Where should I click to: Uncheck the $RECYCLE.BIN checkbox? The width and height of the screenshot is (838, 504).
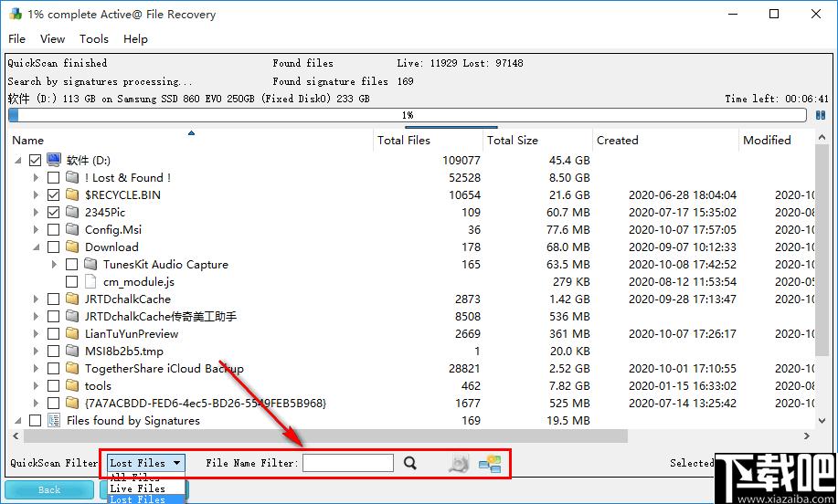[53, 194]
